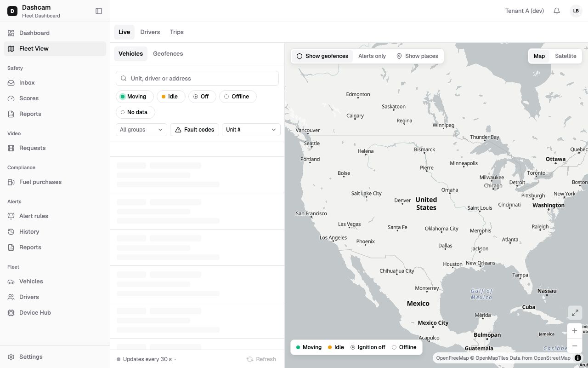This screenshot has height=368, width=588.
Task: Toggle Show geofences on map
Action: tap(322, 56)
